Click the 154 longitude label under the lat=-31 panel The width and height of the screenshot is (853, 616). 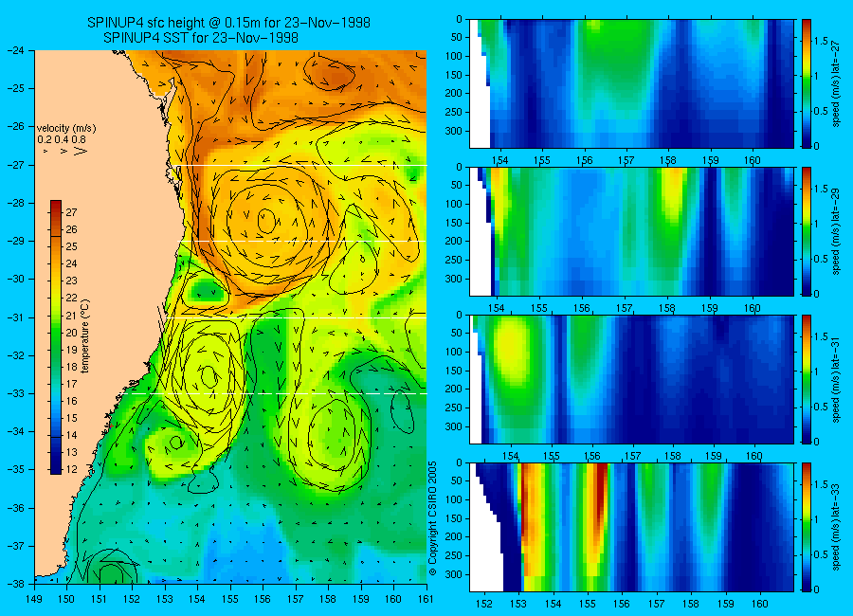click(x=510, y=456)
